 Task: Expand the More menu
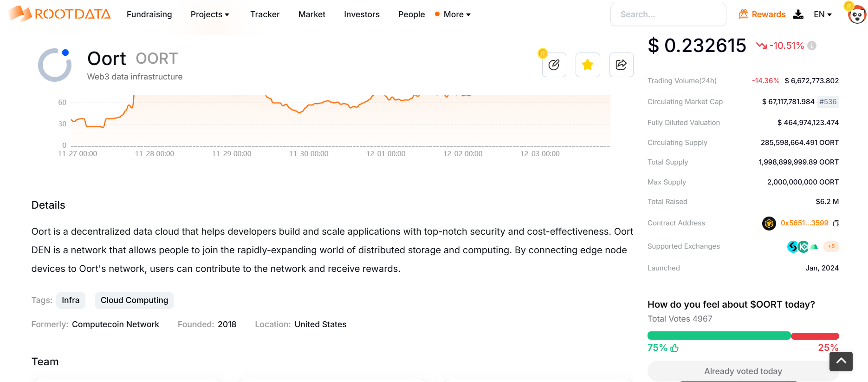pyautogui.click(x=457, y=14)
